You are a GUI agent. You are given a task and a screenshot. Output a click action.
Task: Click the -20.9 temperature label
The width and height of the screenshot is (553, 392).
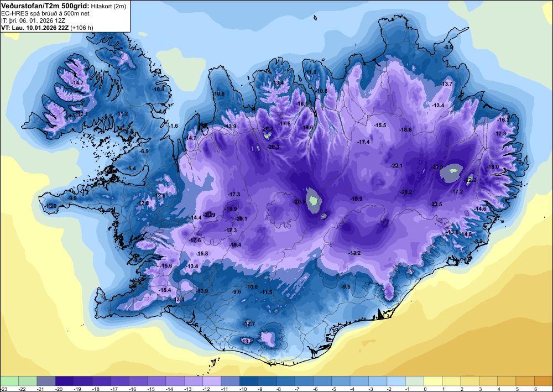[x=209, y=215]
